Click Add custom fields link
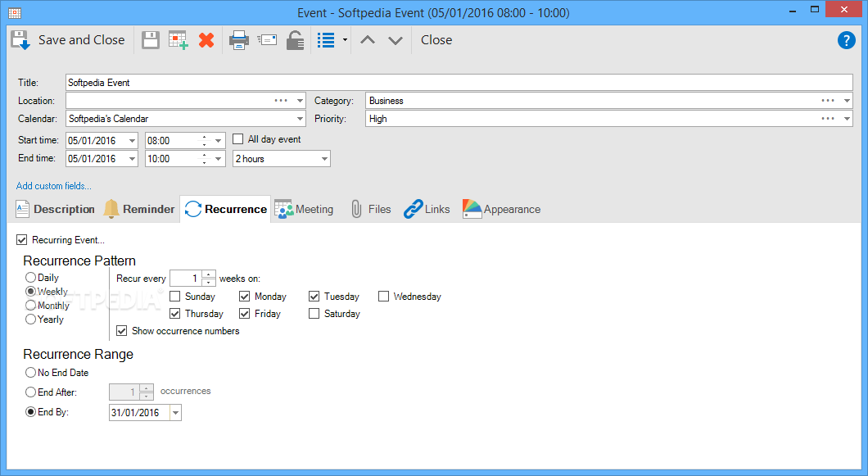The height and width of the screenshot is (476, 868). (x=54, y=186)
